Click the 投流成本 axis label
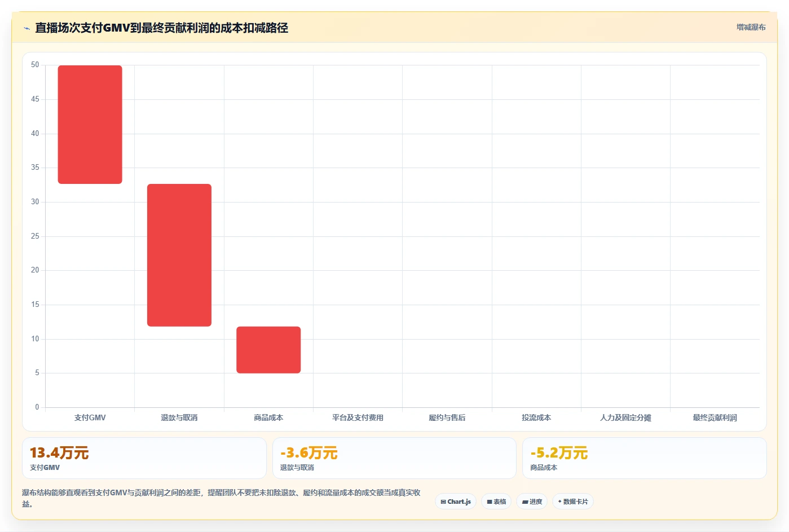The width and height of the screenshot is (789, 532). (x=536, y=417)
